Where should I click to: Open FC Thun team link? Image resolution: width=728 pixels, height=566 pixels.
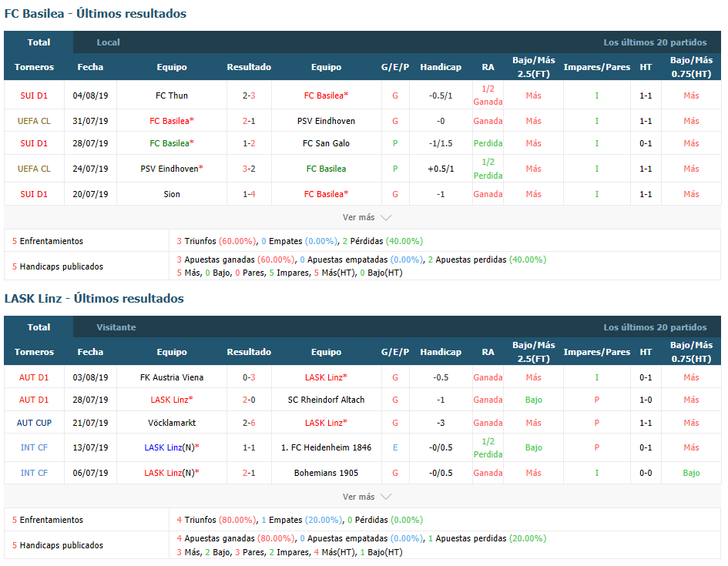172,95
